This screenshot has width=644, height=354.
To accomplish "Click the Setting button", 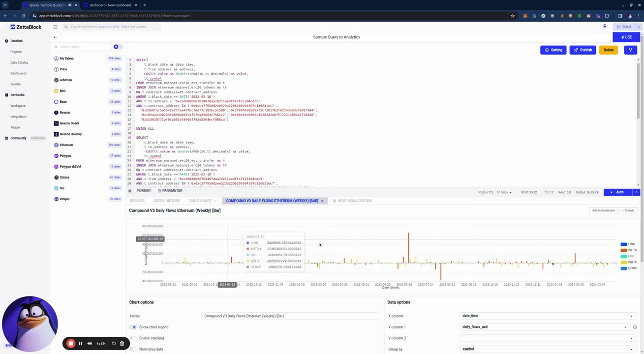I will (553, 50).
